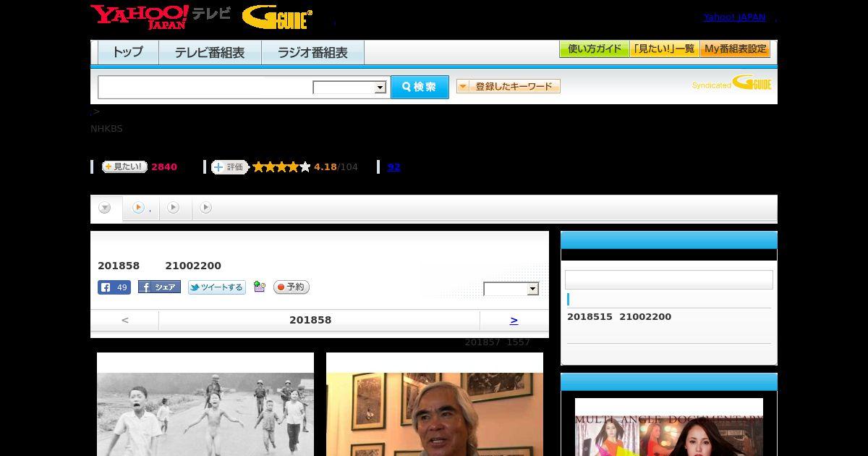
Task: Open the 「見たい!」一覧 button
Action: (x=665, y=49)
